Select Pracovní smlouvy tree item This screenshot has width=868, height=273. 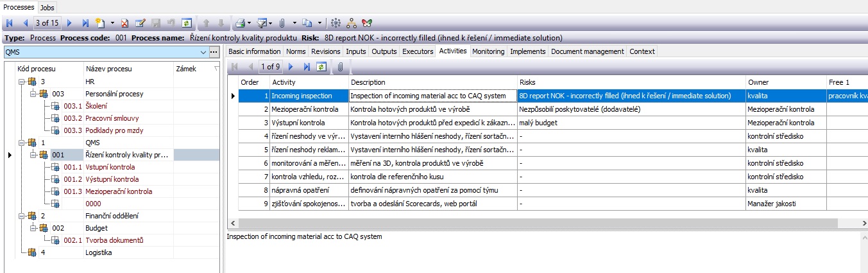point(112,118)
